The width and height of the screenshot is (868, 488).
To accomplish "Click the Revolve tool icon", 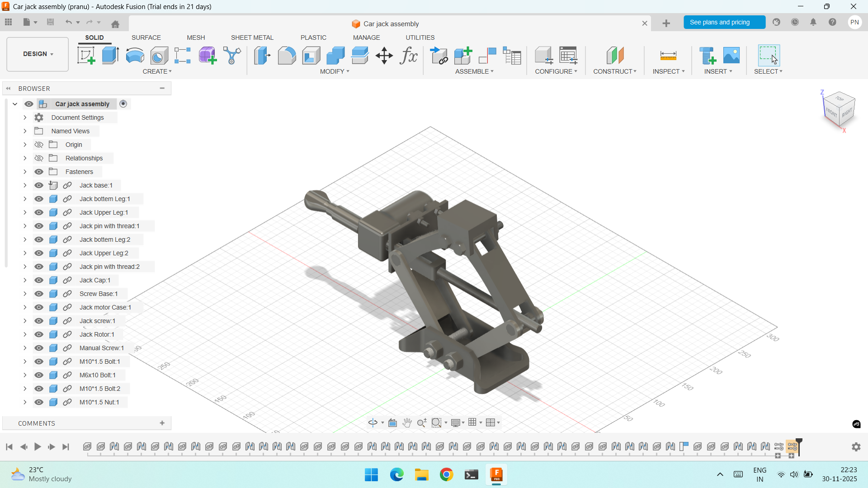I will coord(135,56).
